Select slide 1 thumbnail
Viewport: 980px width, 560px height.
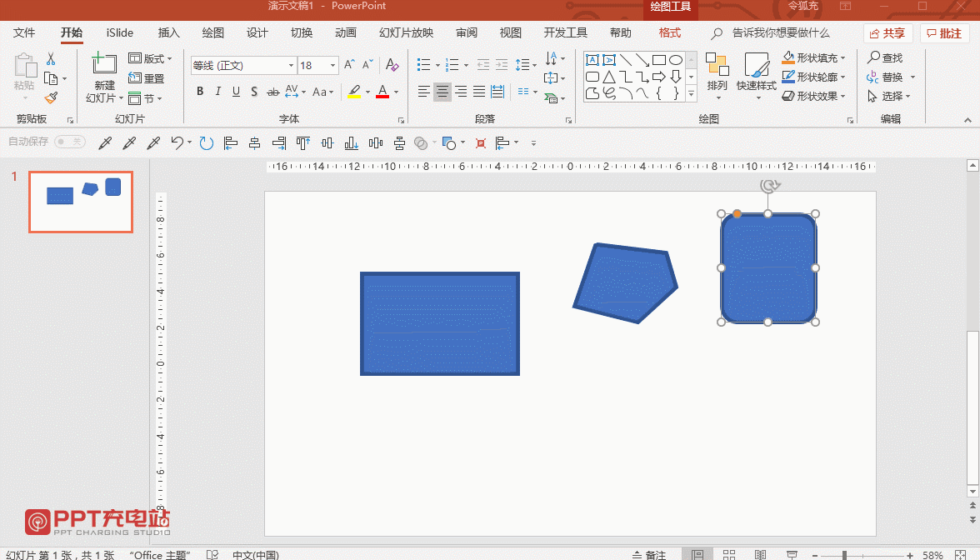click(x=81, y=202)
